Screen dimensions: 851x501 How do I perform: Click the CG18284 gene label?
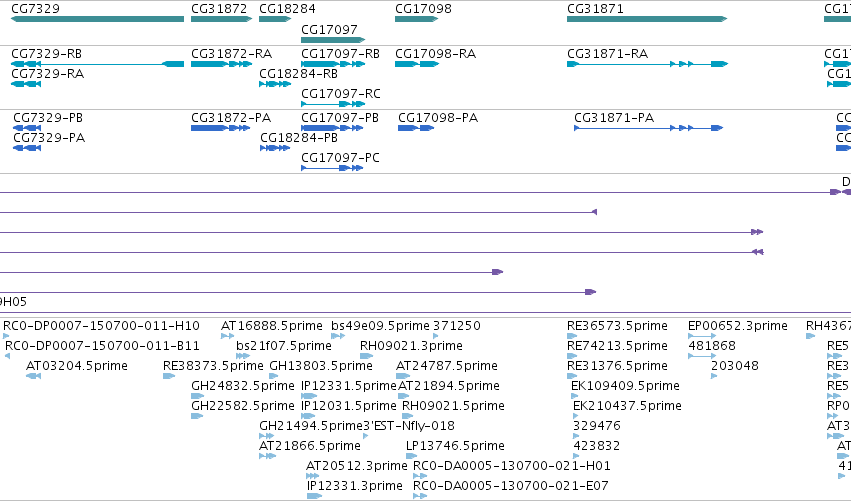[287, 9]
